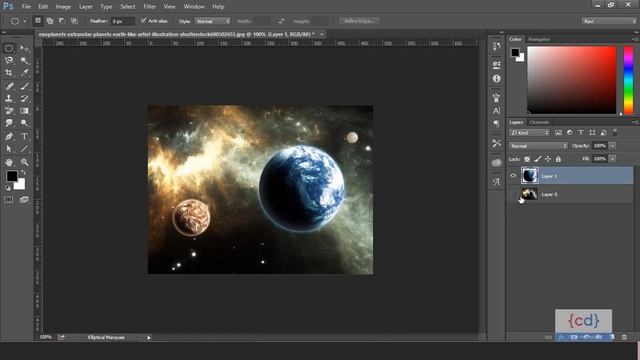Viewport: 640px width, 360px height.
Task: Open the layer filter Kind dropdown
Action: coord(529,133)
